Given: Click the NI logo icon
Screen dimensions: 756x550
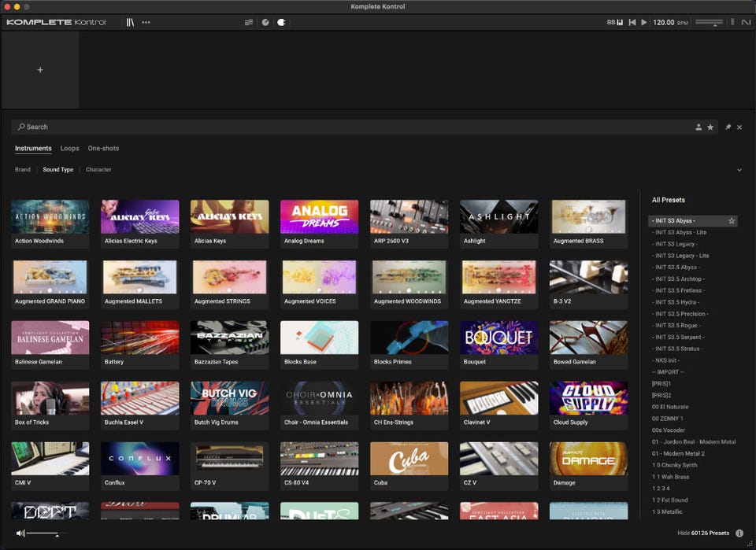Looking at the screenshot, I should (746, 22).
